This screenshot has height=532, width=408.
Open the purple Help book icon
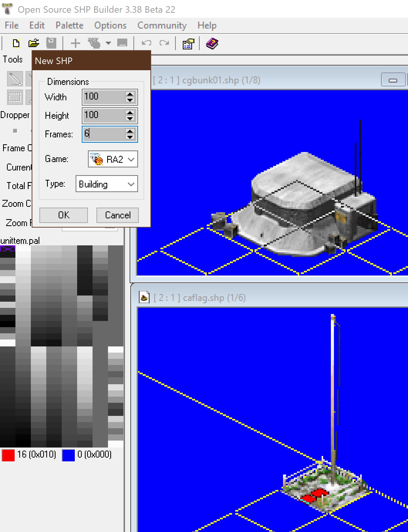[212, 43]
